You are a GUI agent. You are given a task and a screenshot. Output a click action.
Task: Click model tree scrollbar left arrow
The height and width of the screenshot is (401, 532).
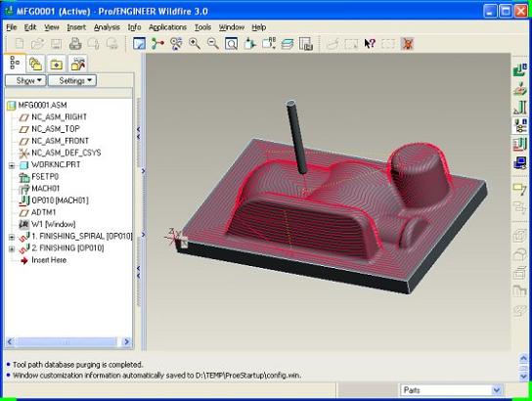10,341
